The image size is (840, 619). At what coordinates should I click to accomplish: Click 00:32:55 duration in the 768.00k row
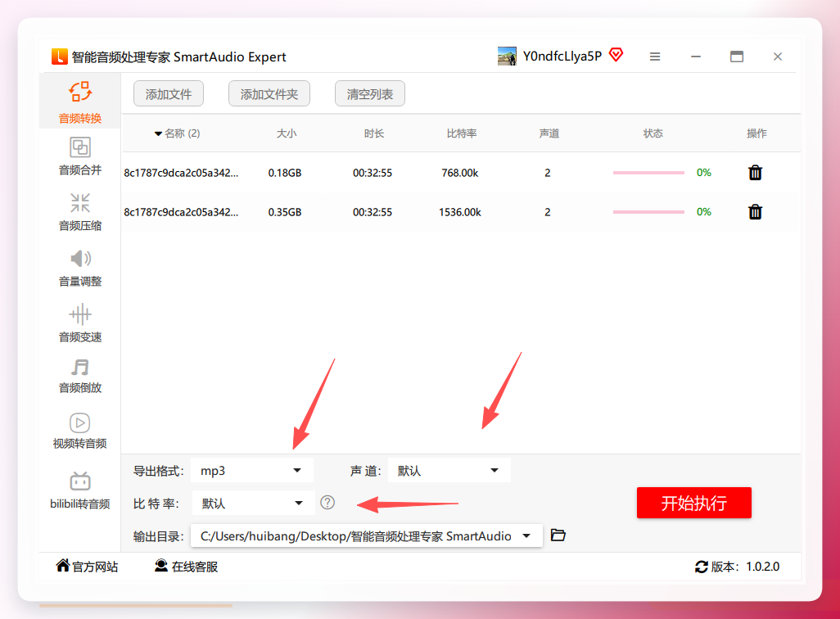(373, 173)
